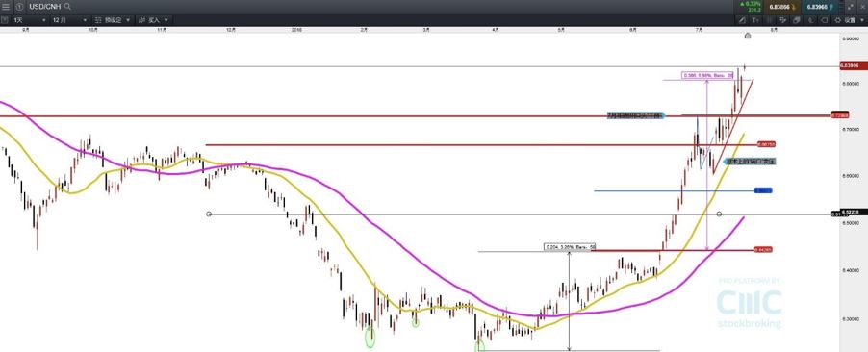Viewport: 868px width, 352px height.
Task: Click the red 6.44 support level tag
Action: coord(764,250)
